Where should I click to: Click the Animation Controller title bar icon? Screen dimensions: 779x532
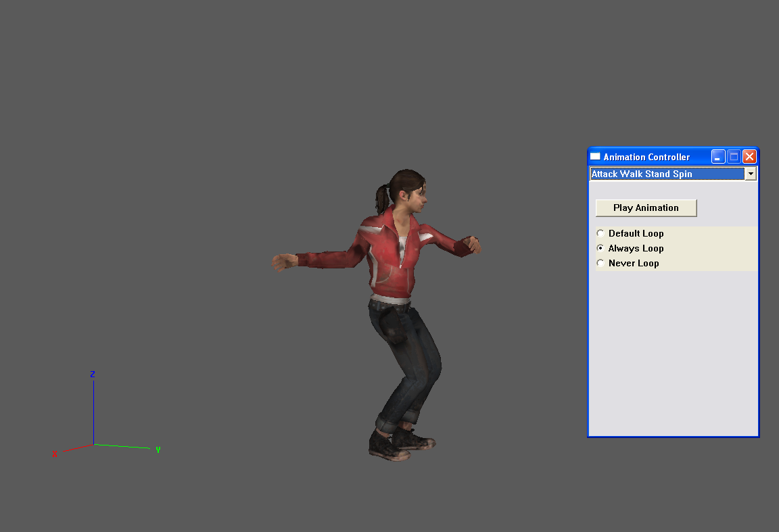[595, 156]
